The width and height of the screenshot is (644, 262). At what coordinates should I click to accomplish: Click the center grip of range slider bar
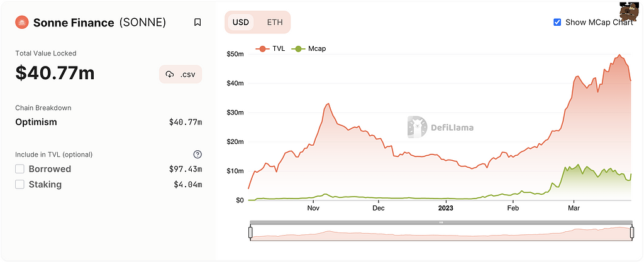441,222
